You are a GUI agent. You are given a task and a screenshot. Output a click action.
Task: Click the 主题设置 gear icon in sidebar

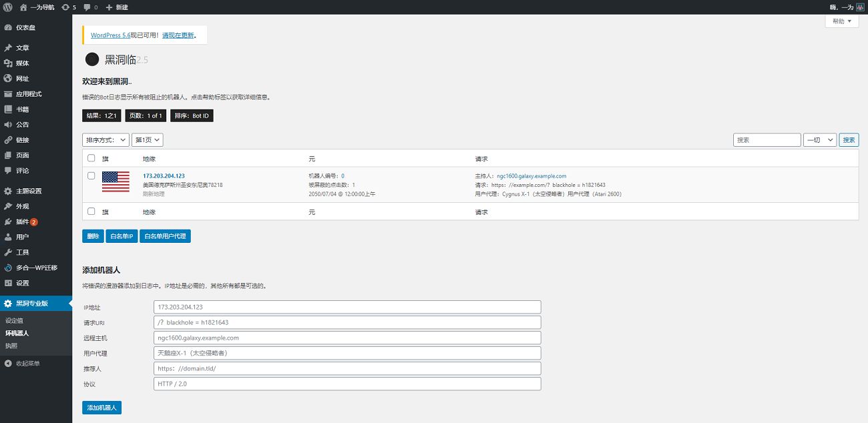tap(8, 191)
